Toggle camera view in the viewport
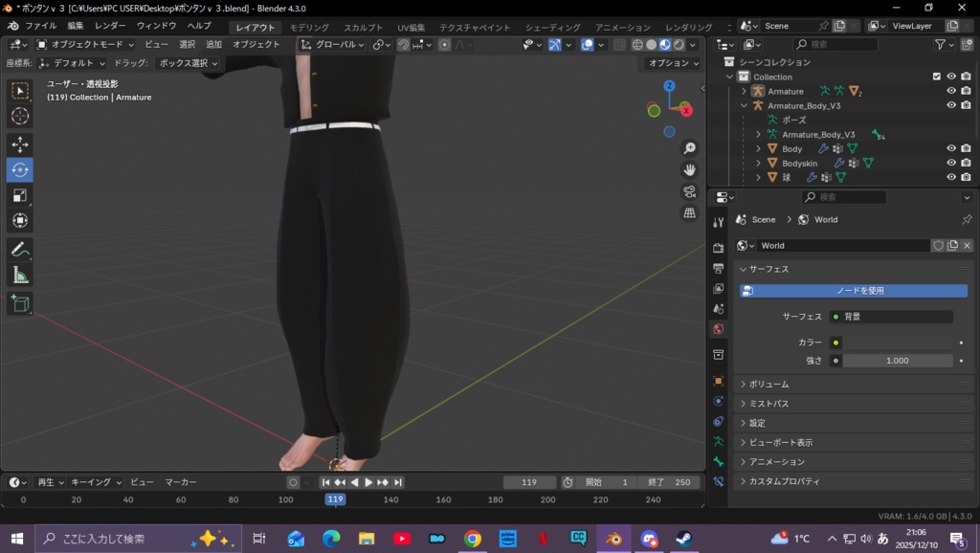 [x=689, y=191]
